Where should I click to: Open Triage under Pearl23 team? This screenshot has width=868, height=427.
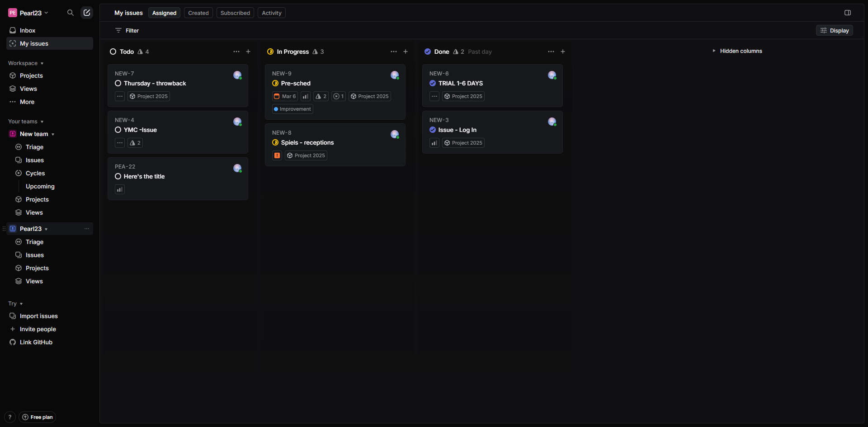pos(53,242)
